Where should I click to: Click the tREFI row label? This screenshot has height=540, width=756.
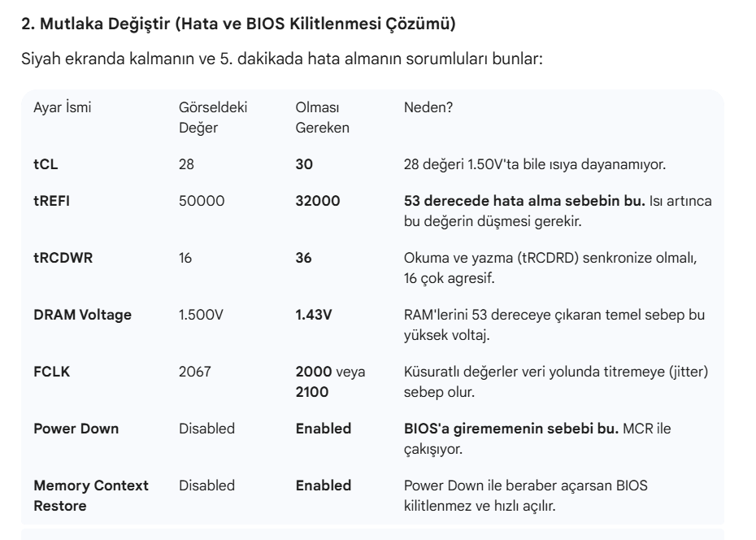click(x=51, y=201)
